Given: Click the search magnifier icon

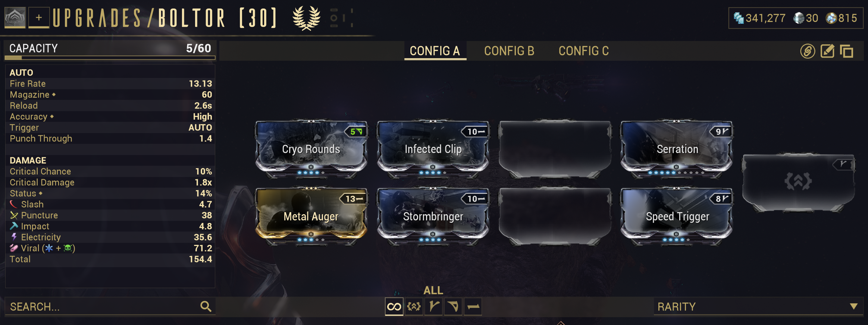Looking at the screenshot, I should click(206, 306).
